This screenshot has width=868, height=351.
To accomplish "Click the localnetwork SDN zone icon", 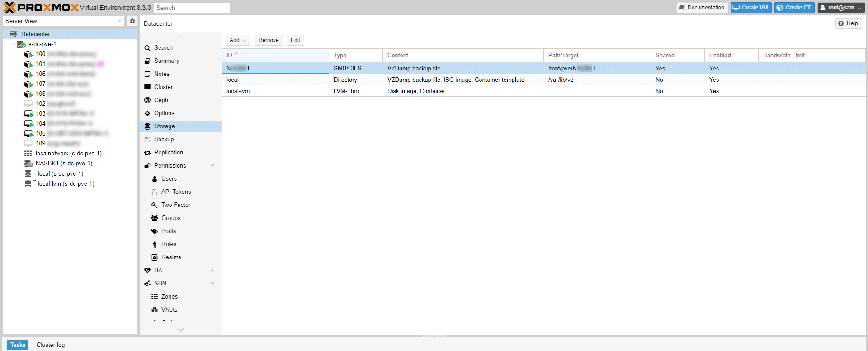I will pyautogui.click(x=28, y=154).
